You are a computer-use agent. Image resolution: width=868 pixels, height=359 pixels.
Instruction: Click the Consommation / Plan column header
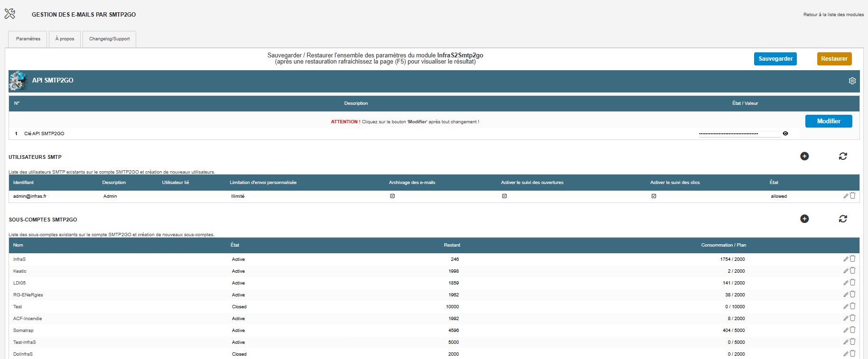tap(724, 245)
